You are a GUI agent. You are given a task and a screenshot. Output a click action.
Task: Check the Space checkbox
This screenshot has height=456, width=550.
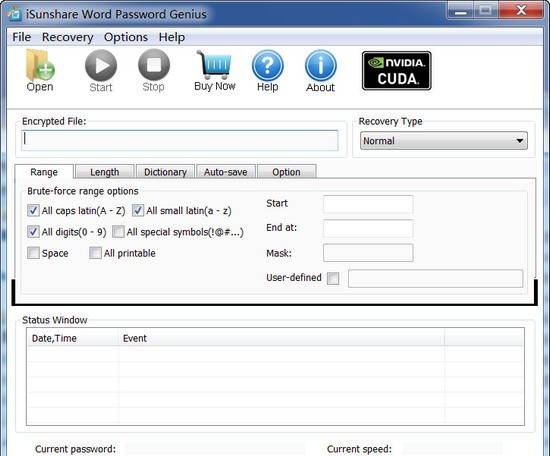(33, 253)
